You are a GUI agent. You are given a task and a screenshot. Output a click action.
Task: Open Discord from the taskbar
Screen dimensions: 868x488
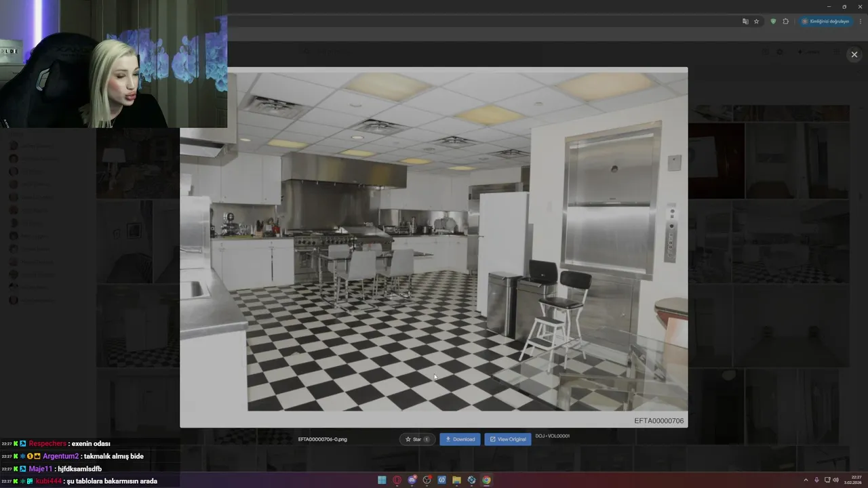(x=412, y=480)
